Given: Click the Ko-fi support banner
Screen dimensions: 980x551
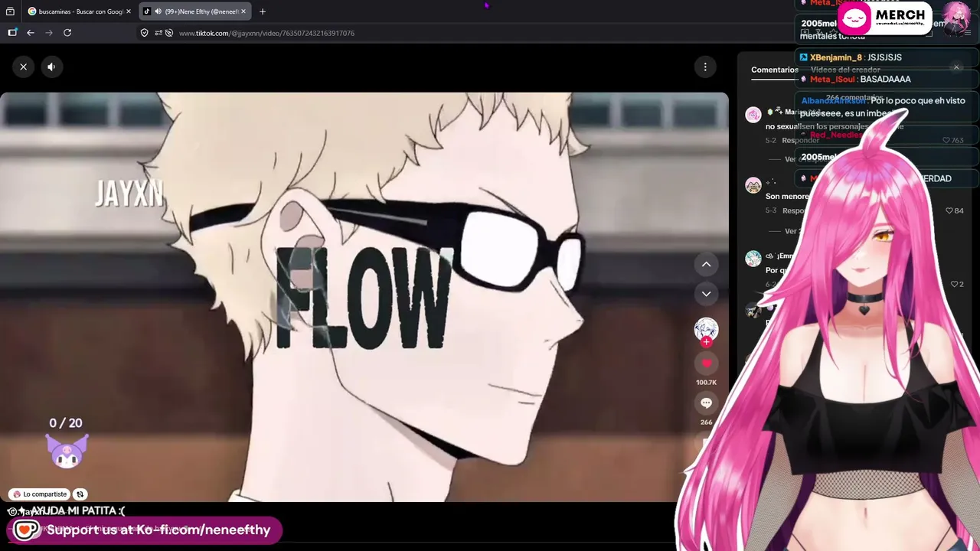Looking at the screenshot, I should point(145,530).
